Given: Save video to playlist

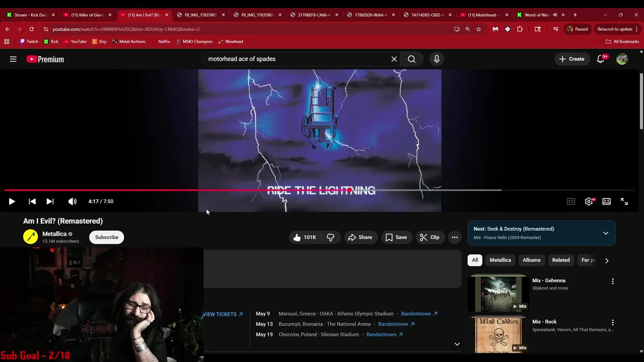Looking at the screenshot, I should coord(396,237).
